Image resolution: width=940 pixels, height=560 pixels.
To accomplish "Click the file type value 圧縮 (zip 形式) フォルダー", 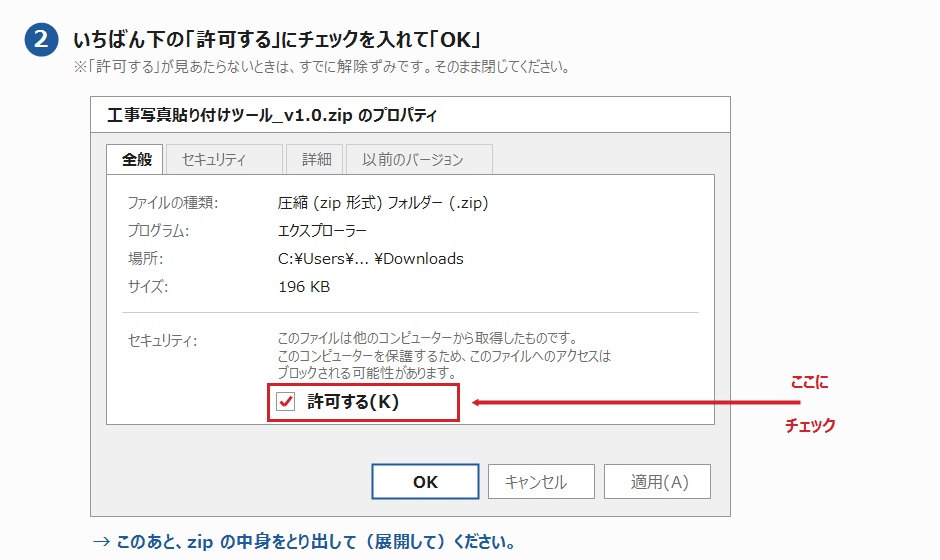I will click(x=382, y=203).
